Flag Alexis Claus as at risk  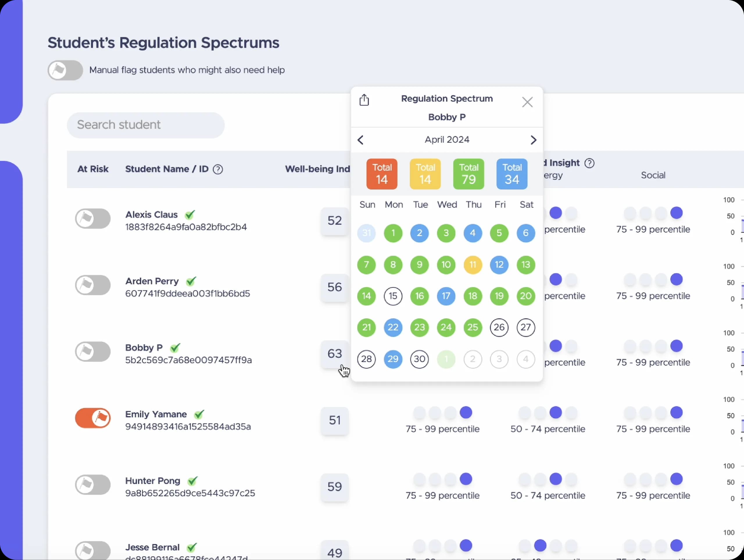pos(93,218)
